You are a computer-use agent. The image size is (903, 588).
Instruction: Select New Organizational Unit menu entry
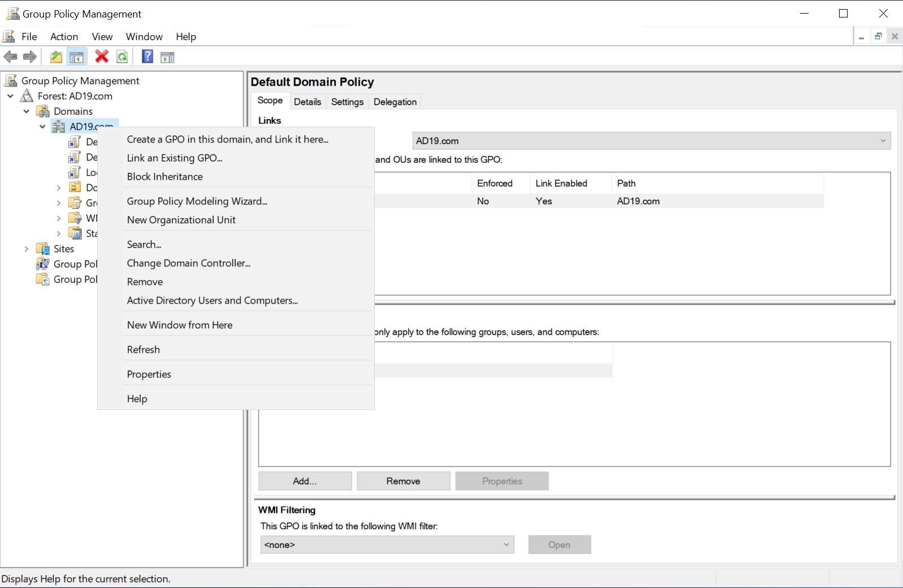tap(181, 220)
